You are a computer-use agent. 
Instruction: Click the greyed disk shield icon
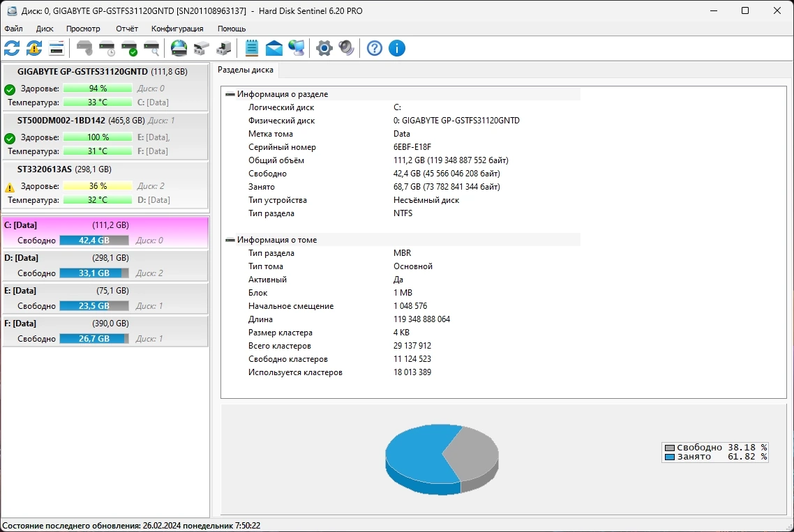[84, 48]
